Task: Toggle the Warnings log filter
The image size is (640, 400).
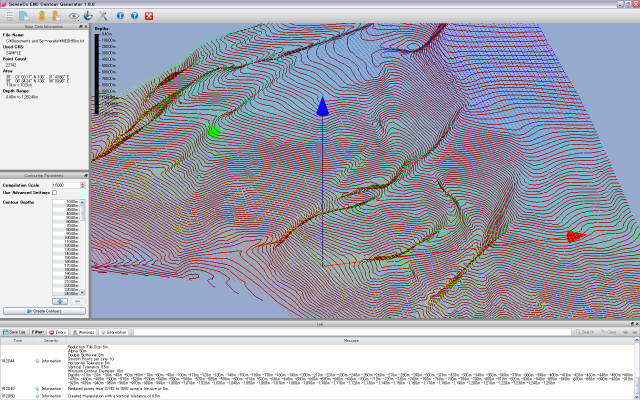Action: [x=84, y=330]
